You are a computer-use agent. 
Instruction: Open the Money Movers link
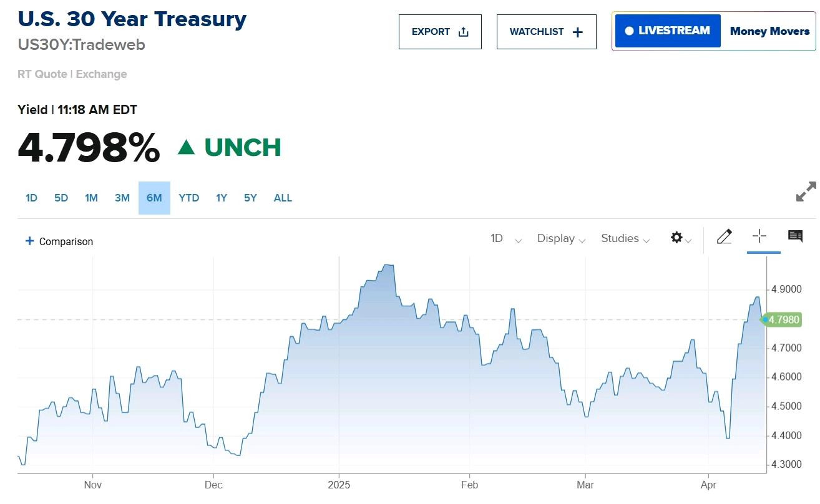pos(769,31)
